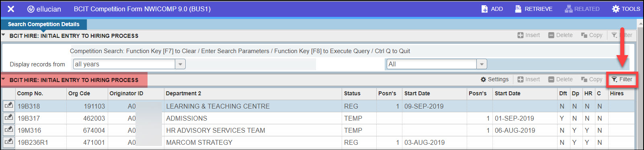Expand the 'All' dropdown arrow

tap(482, 64)
